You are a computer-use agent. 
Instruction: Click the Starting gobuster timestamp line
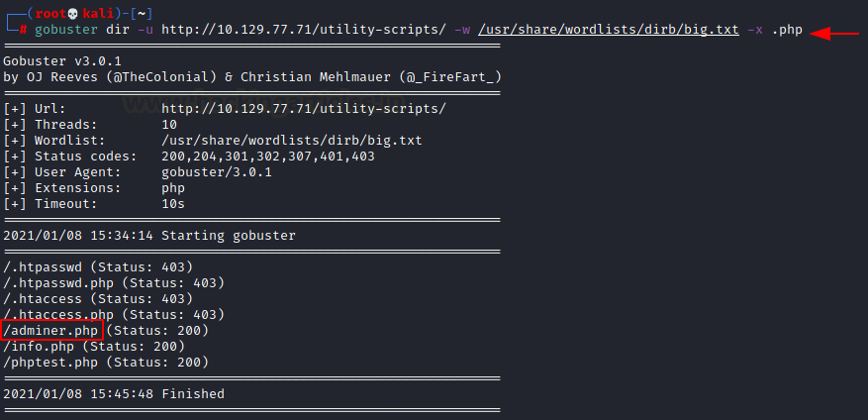pos(149,236)
